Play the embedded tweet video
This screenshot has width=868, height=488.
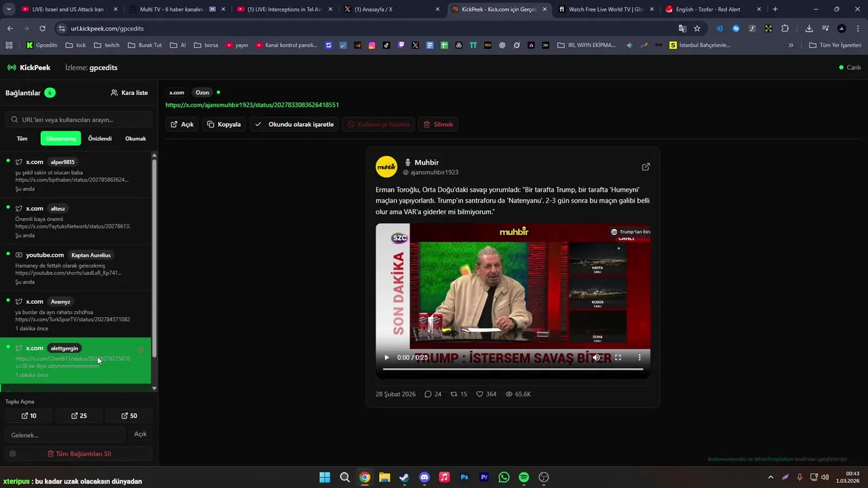[387, 357]
